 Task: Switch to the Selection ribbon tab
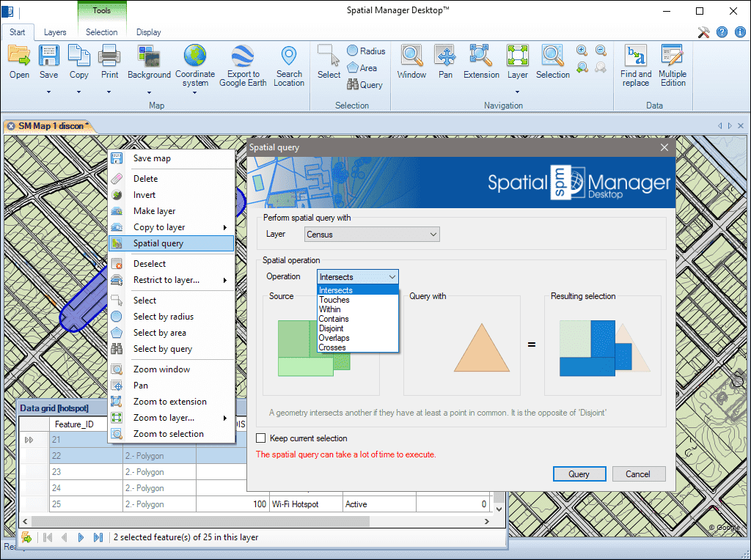[x=101, y=32]
